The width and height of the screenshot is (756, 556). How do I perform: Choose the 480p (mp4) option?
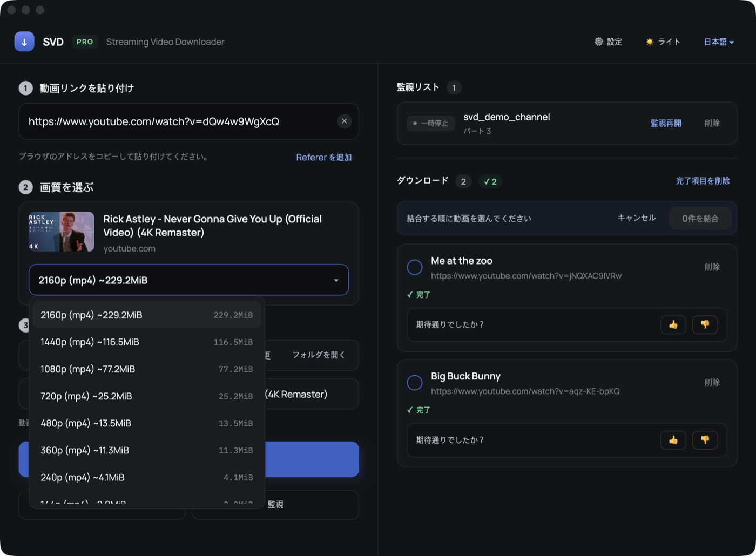(147, 423)
